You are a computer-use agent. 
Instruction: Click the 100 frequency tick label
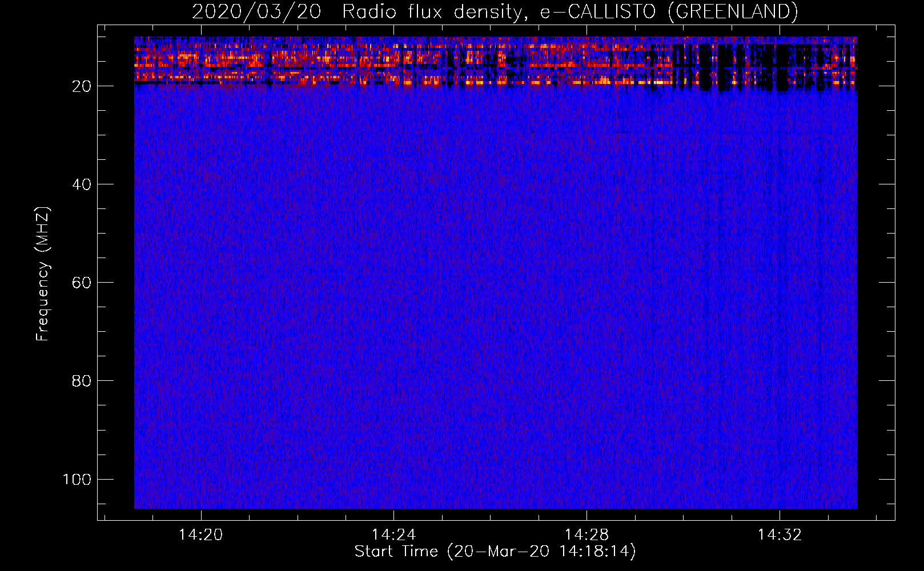pos(77,479)
